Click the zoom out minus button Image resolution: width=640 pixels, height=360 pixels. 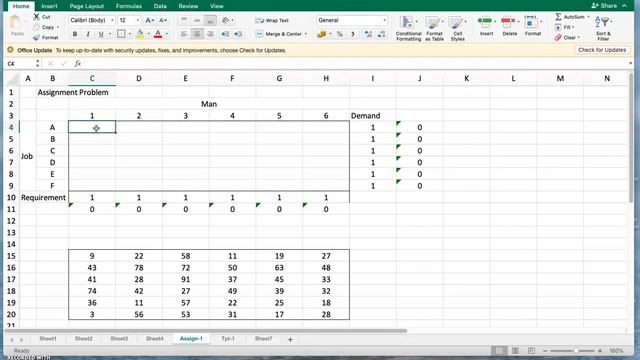coord(545,351)
